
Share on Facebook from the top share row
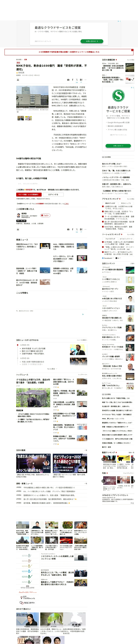point(73,80)
